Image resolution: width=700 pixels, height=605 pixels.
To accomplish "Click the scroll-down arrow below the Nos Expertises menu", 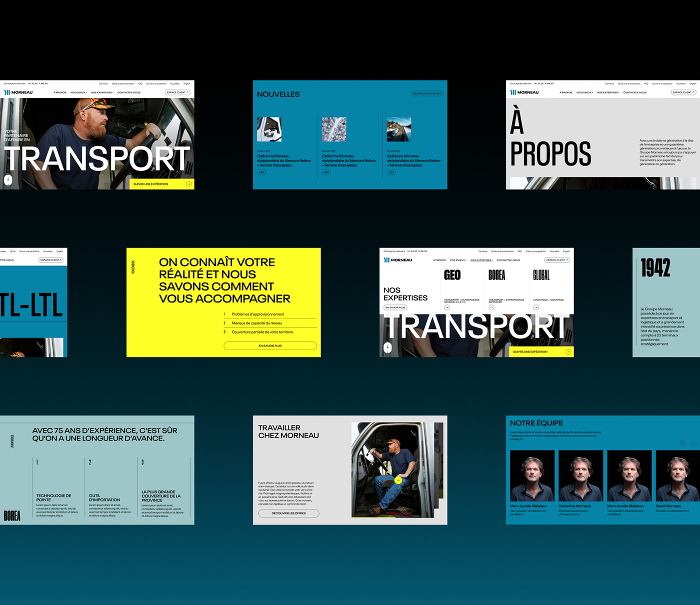I will coord(387,347).
